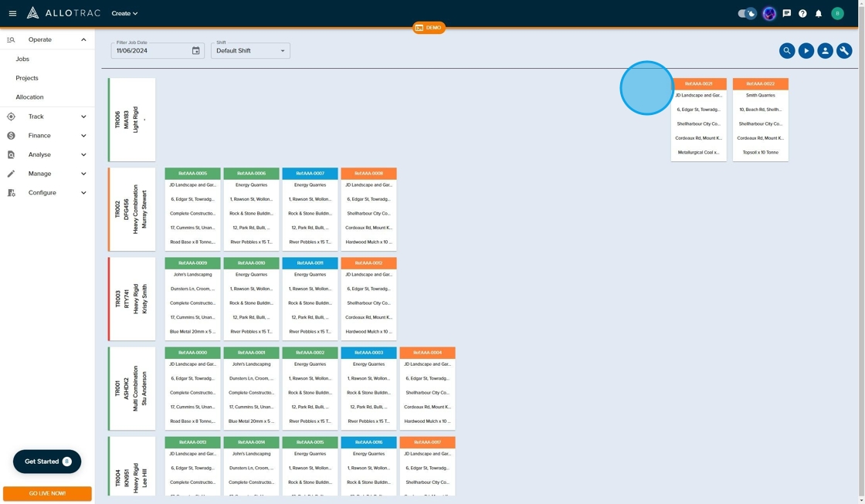Toggle dark mode switch
The image size is (865, 504).
(x=747, y=13)
